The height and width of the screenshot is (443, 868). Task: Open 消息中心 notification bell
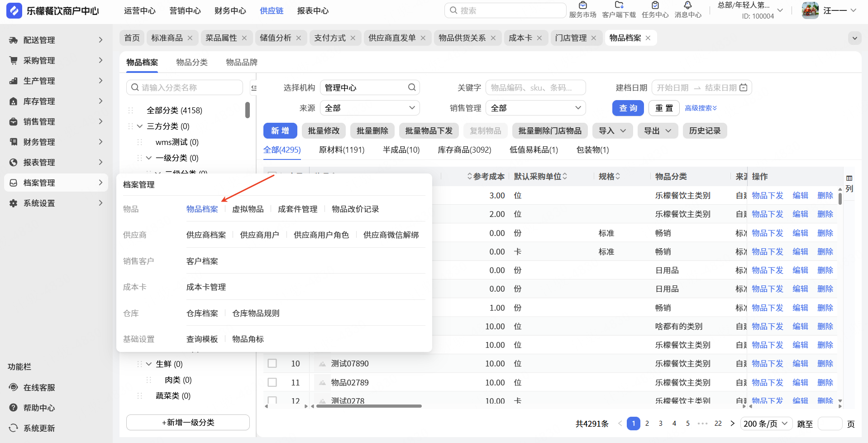[687, 5]
